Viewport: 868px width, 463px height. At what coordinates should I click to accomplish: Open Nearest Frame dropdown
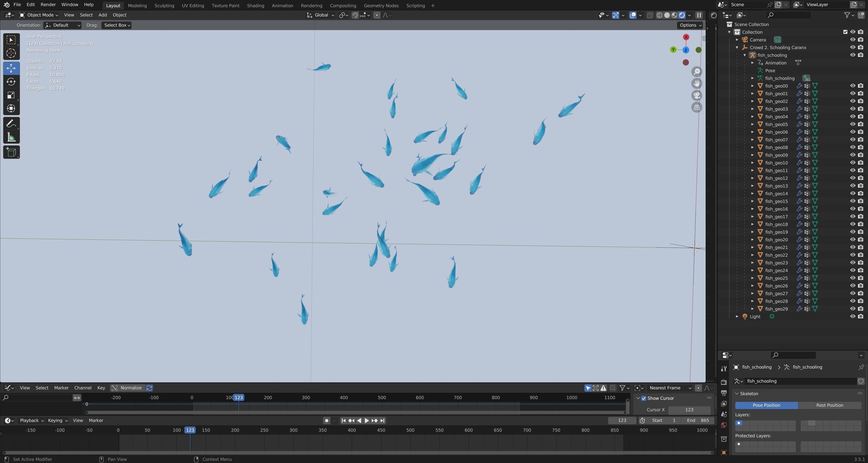(x=670, y=388)
